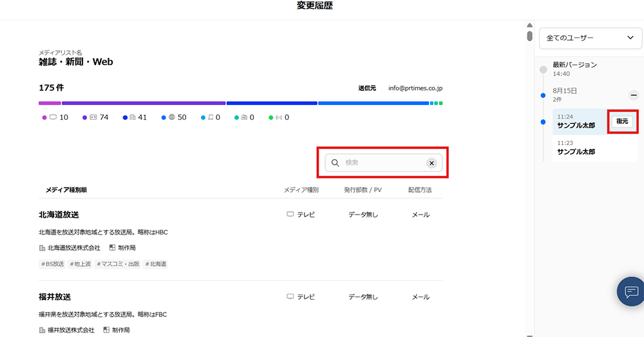Click the TV media type icon with count 10

coord(53,117)
